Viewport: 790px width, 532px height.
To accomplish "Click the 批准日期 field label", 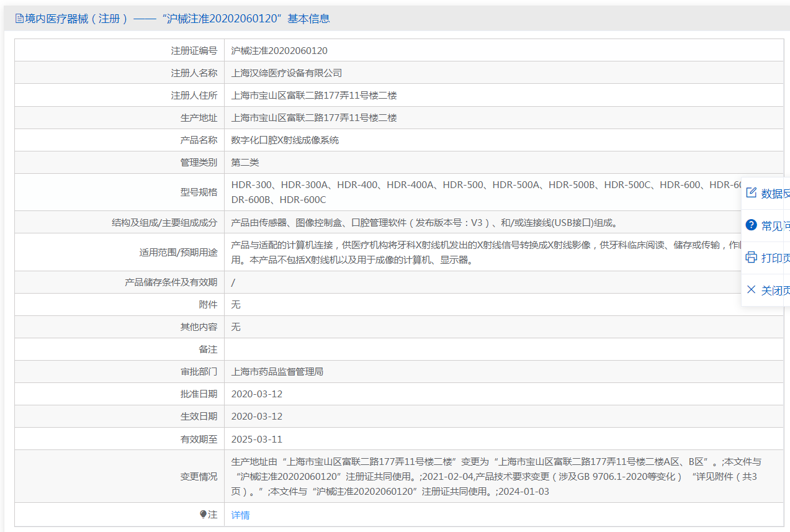I will 199,394.
